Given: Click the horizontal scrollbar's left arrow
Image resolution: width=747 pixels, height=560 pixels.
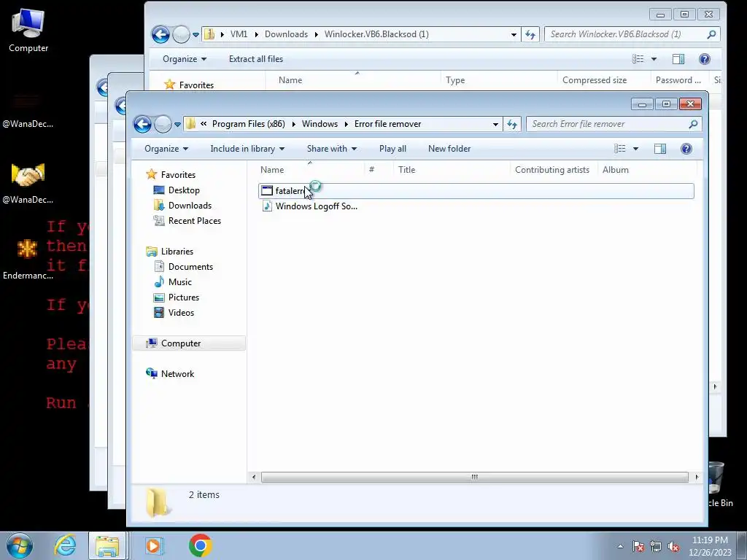Looking at the screenshot, I should click(x=254, y=477).
